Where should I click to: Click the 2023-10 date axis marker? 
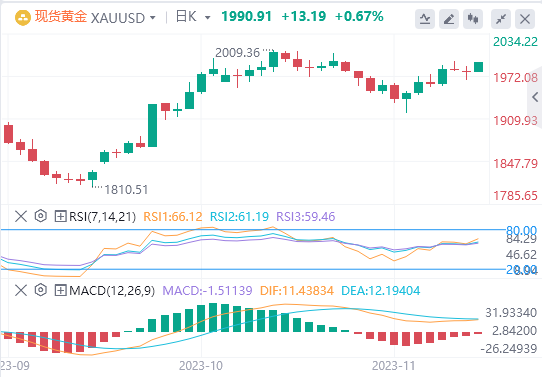click(201, 366)
